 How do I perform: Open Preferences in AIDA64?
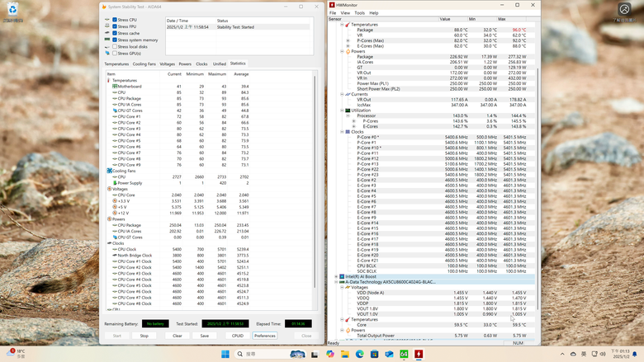pos(265,336)
